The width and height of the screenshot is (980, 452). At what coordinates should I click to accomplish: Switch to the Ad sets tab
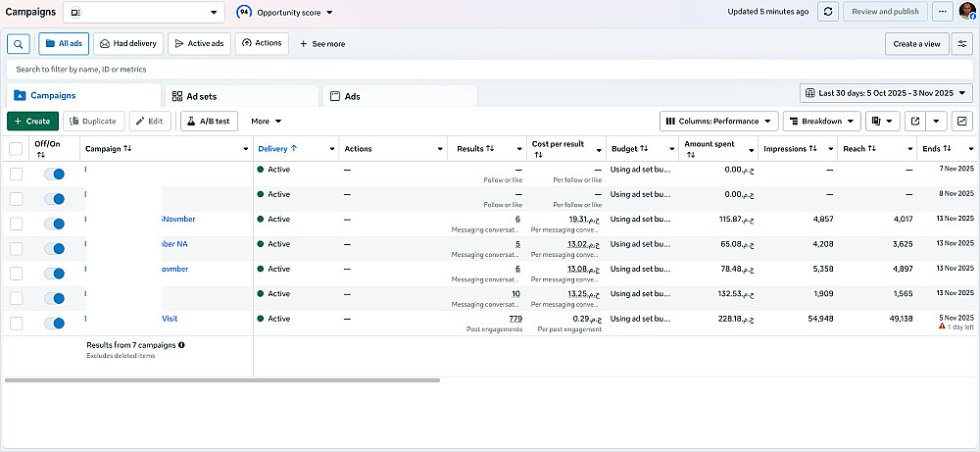point(194,96)
